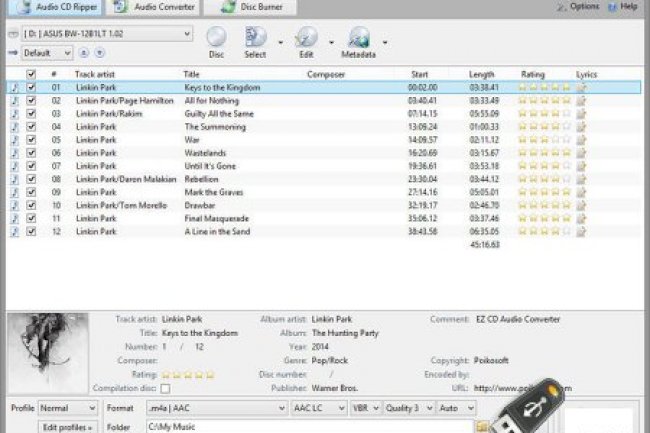Expand the arrow next to Edit
The image size is (650, 433).
tap(331, 42)
